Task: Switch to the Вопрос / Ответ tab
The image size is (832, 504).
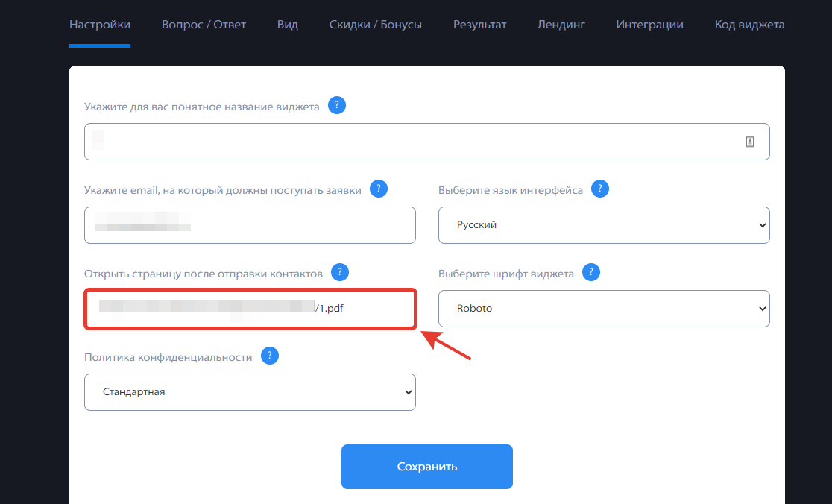Action: [204, 25]
